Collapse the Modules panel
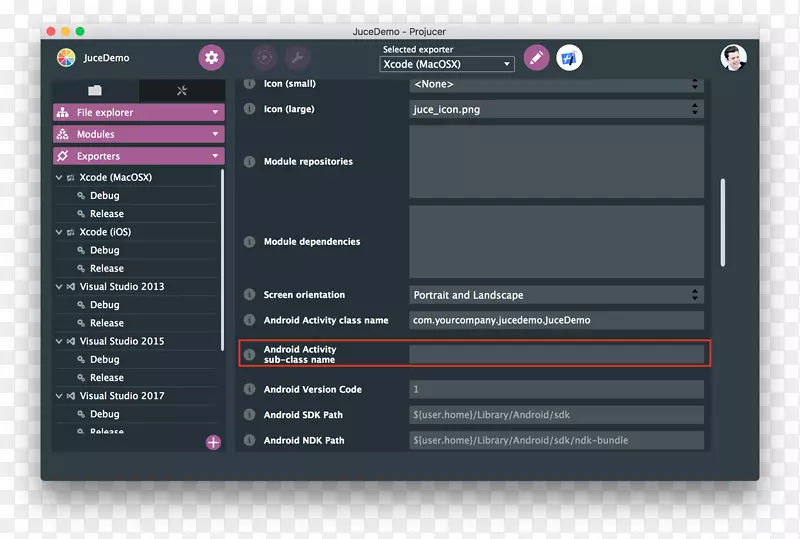This screenshot has width=800, height=539. [x=215, y=134]
